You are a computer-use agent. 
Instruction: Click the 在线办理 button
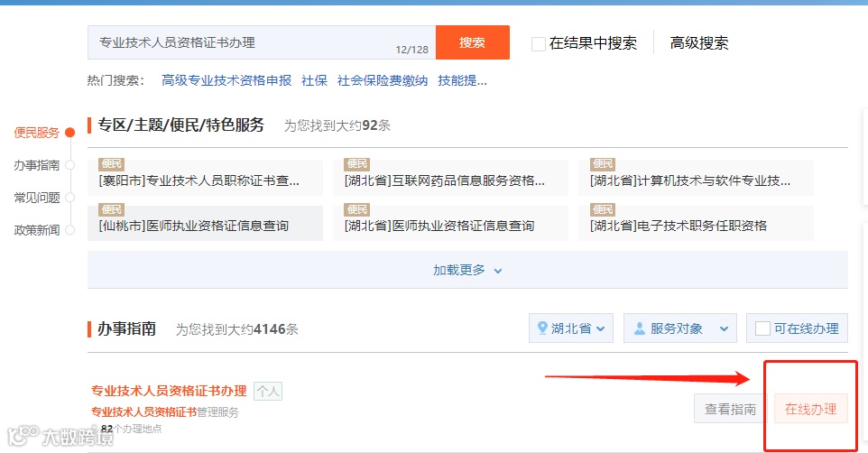[x=811, y=410]
